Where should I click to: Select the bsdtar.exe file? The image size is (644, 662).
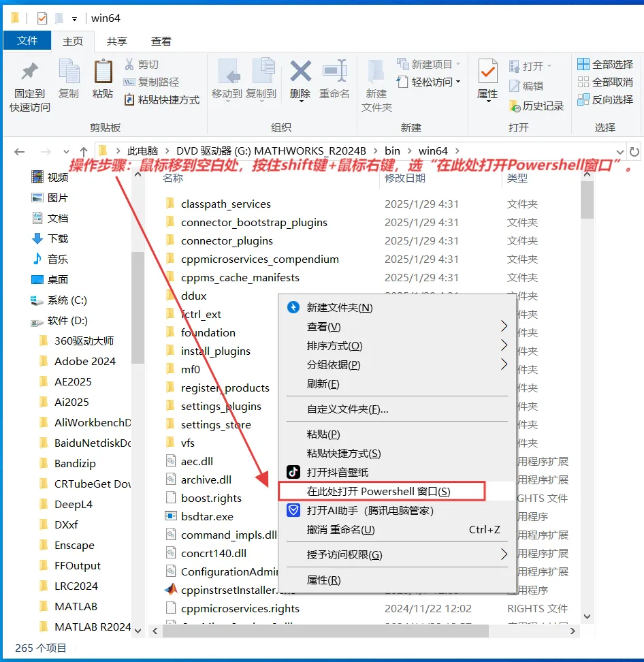[x=207, y=516]
